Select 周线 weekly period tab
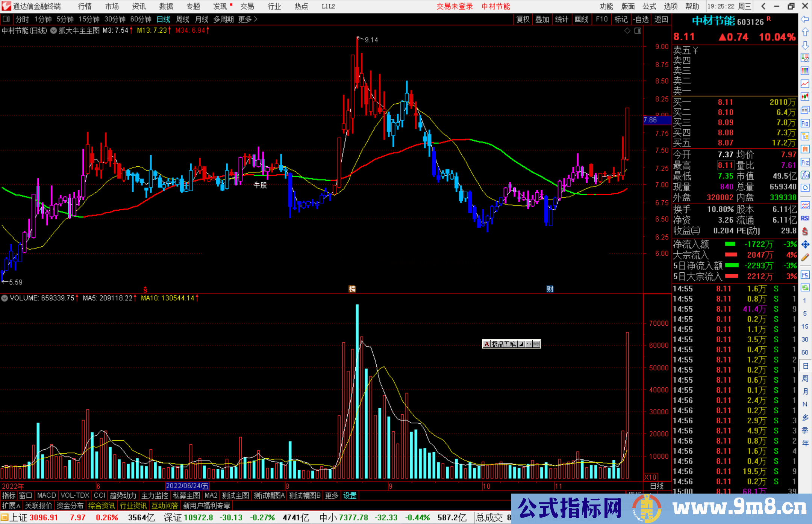The height and width of the screenshot is (524, 812). (x=183, y=19)
